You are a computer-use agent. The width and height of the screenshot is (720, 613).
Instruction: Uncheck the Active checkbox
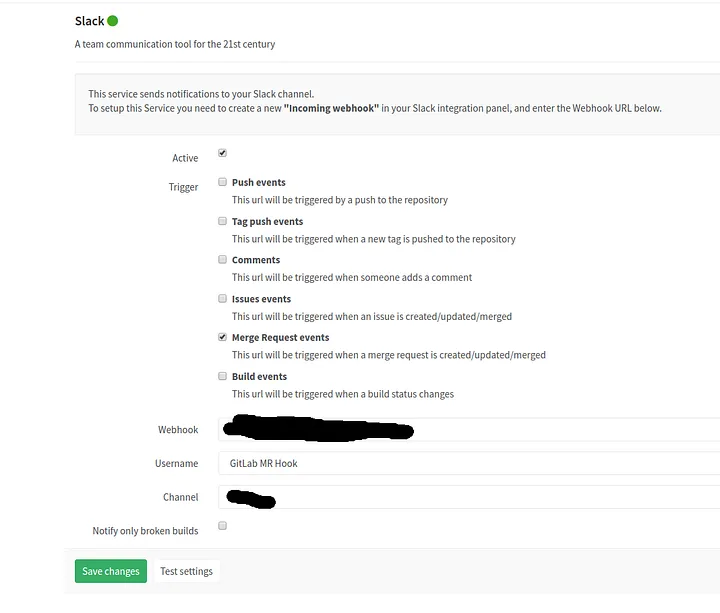[222, 153]
